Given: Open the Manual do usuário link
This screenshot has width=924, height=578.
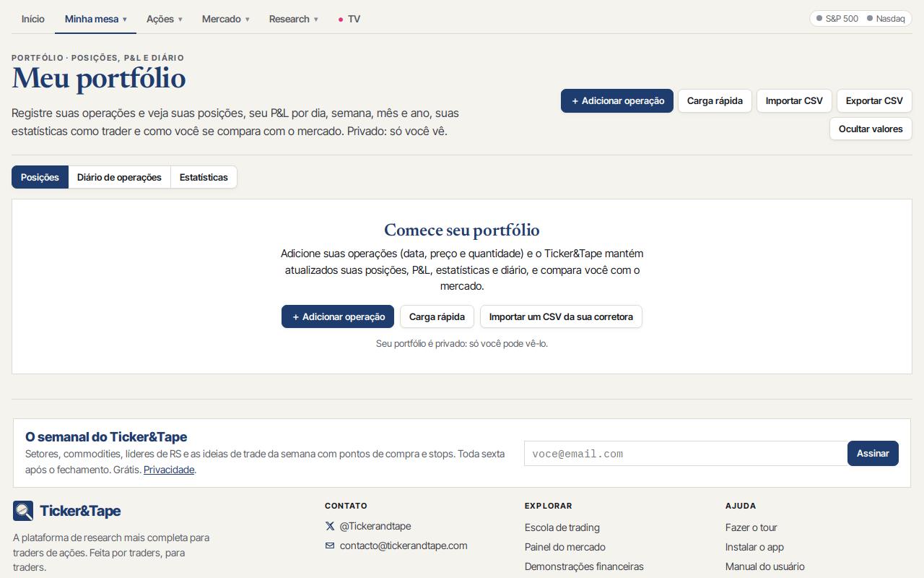Looking at the screenshot, I should click(765, 566).
